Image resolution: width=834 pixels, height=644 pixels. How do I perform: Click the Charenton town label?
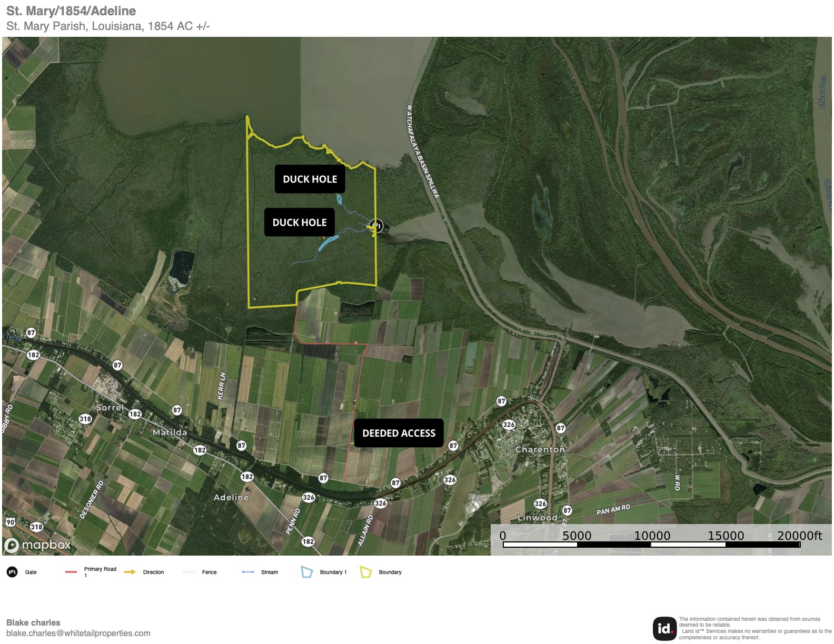point(540,449)
